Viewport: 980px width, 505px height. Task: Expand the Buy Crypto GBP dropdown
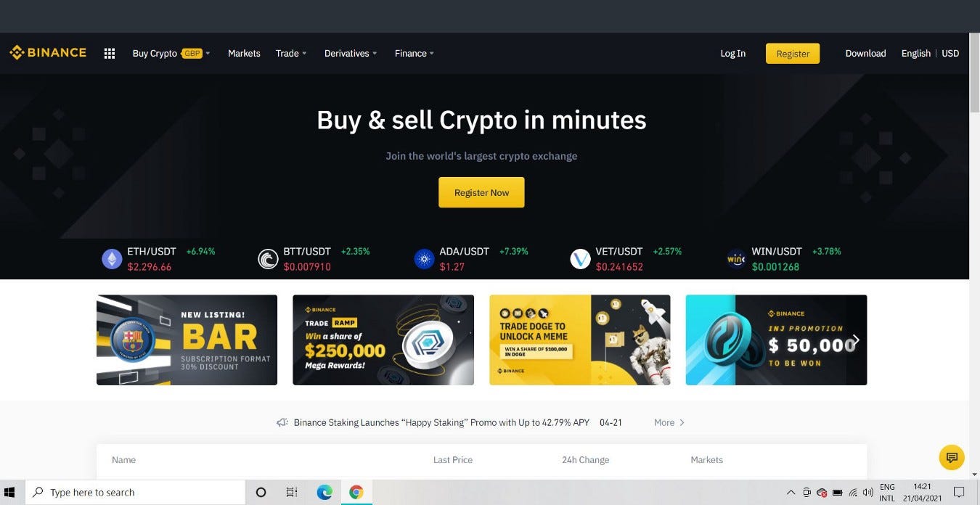[x=171, y=53]
